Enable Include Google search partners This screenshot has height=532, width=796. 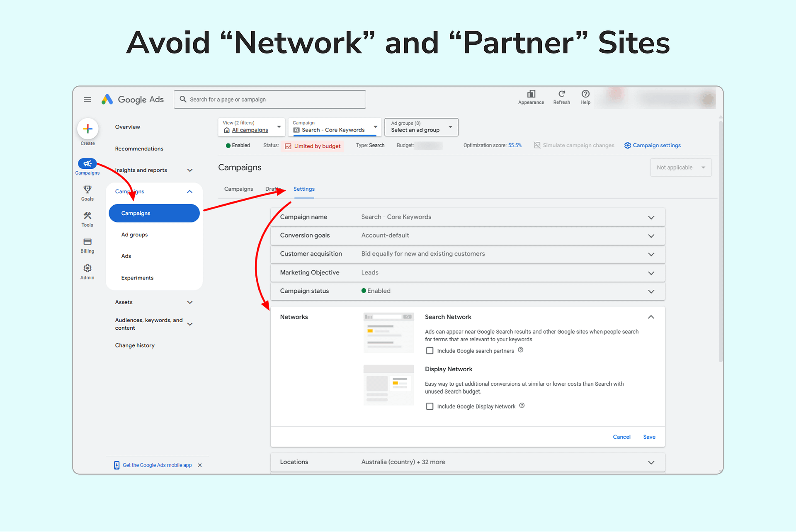tap(430, 350)
